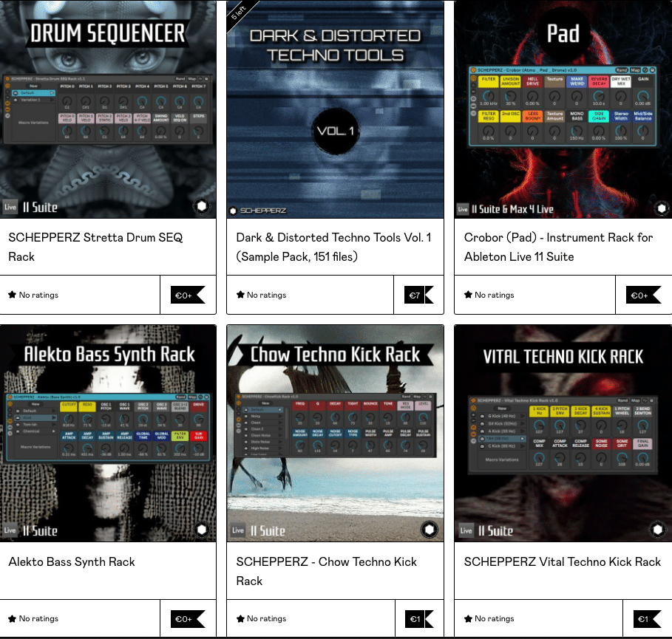Click 'No ratings' text under Techno Tools Vol. 1
The height and width of the screenshot is (639, 672).
tap(267, 295)
